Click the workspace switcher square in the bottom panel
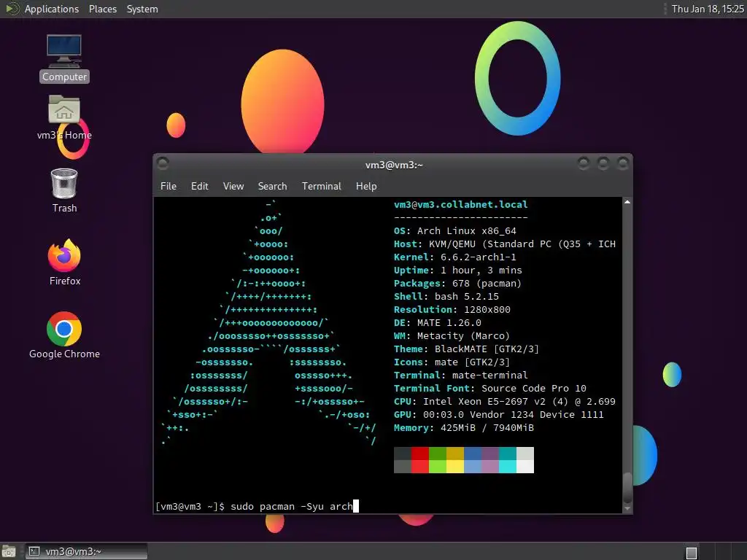 [692, 553]
